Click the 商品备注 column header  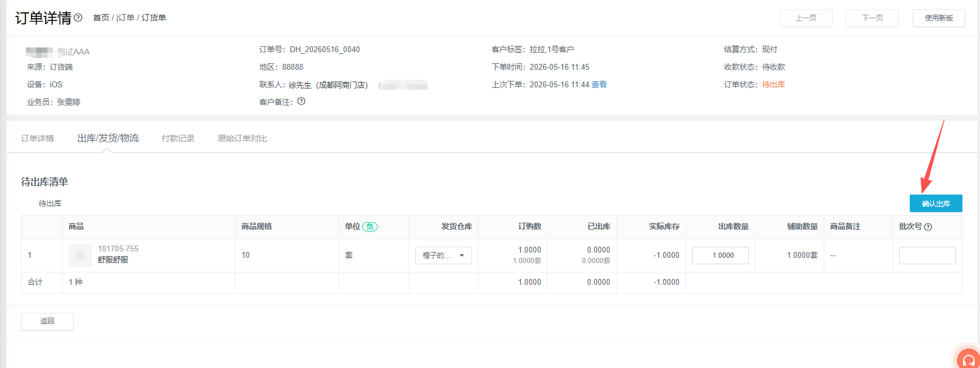tap(845, 226)
